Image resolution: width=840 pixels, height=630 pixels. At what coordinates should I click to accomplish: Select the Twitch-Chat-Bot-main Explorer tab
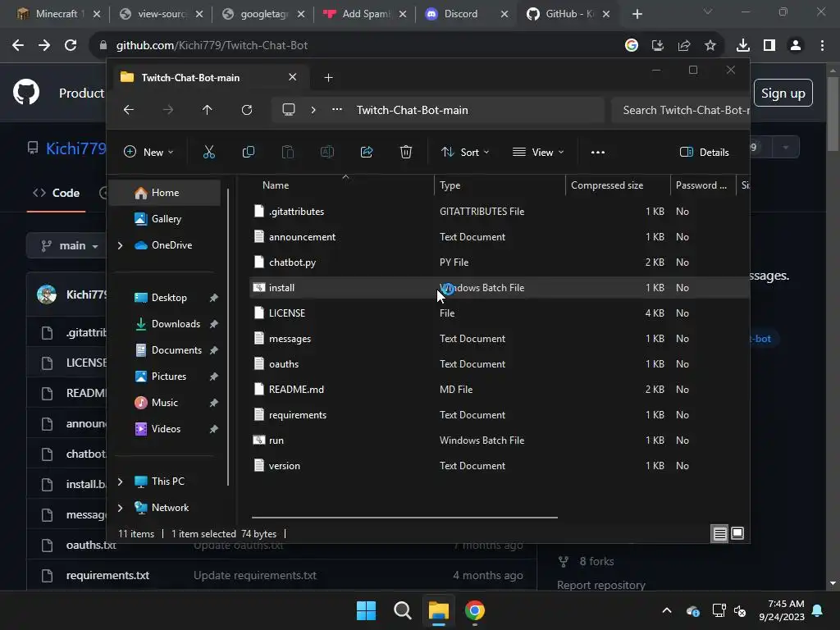209,78
